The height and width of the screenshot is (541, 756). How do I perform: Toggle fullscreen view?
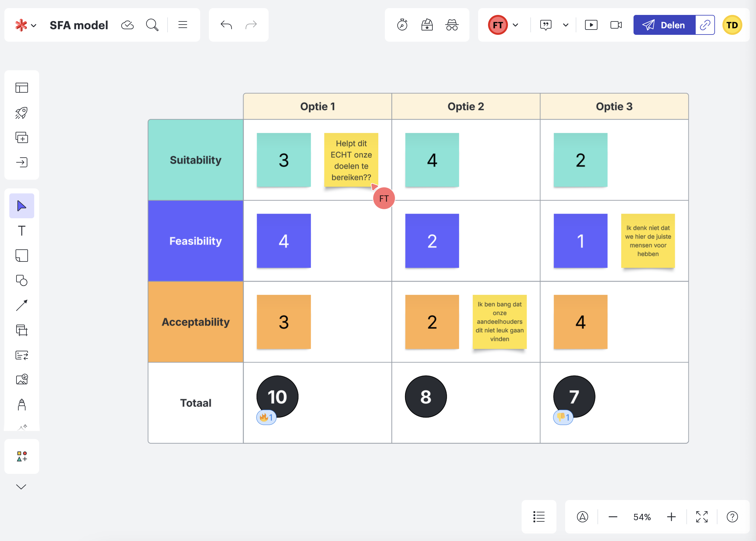click(x=702, y=517)
